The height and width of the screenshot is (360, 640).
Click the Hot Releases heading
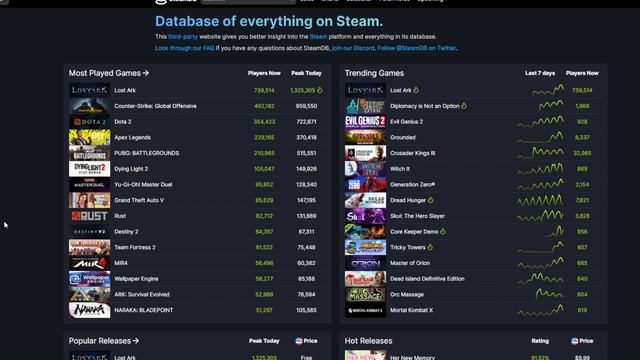point(368,341)
